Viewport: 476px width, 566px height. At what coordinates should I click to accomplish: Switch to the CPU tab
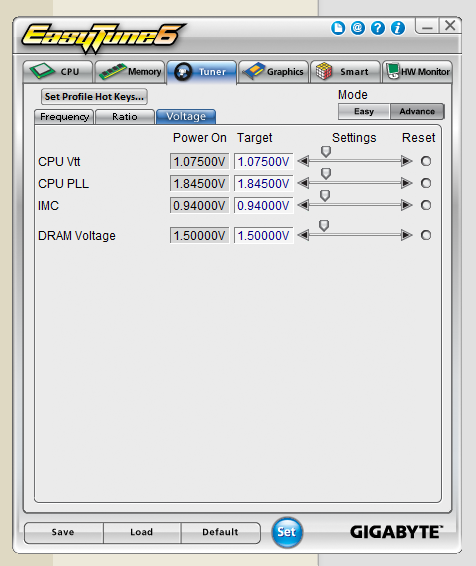click(x=58, y=71)
